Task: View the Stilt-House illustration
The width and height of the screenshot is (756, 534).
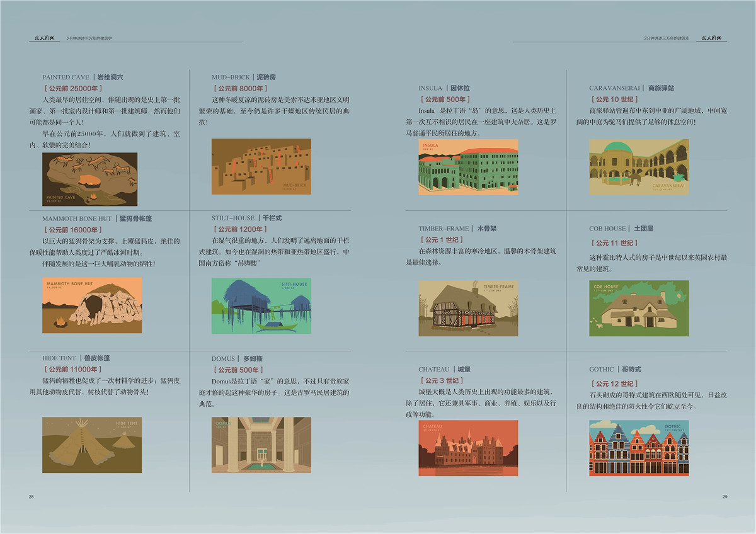Action: tap(261, 306)
